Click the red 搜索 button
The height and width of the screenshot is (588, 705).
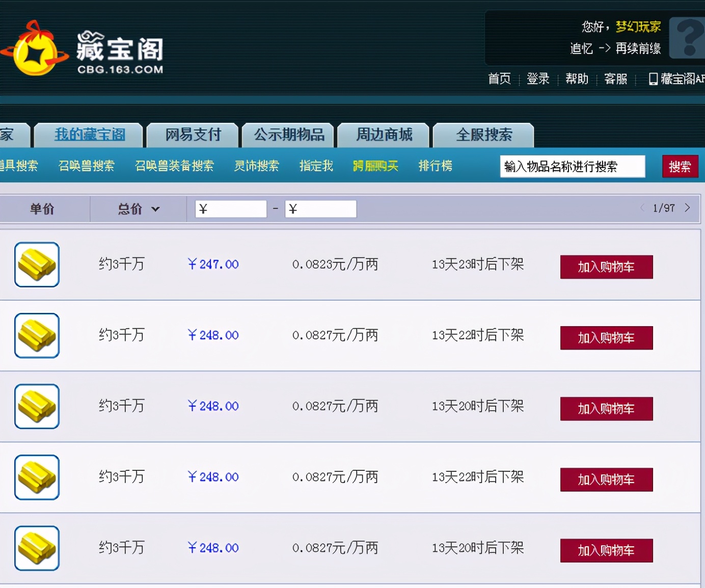[x=680, y=166]
